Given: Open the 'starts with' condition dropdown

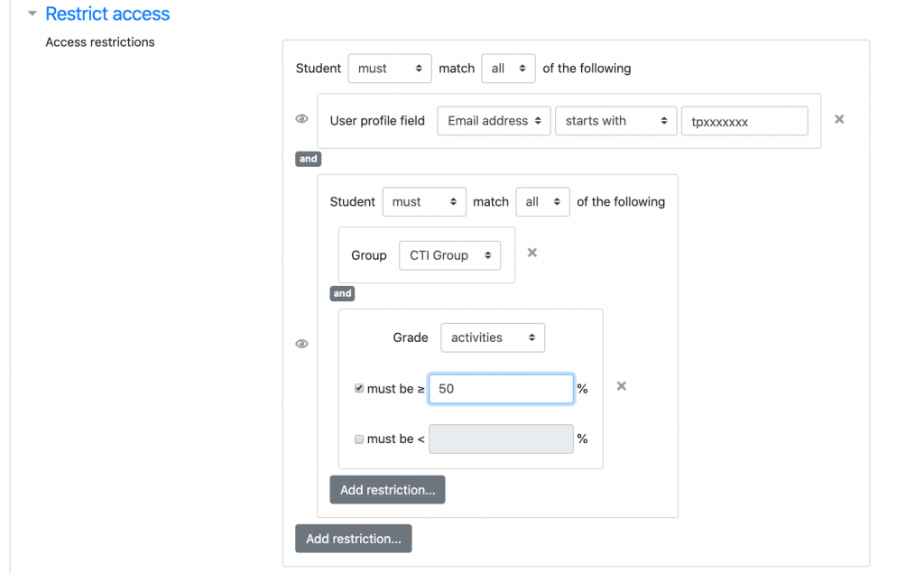Looking at the screenshot, I should click(615, 121).
